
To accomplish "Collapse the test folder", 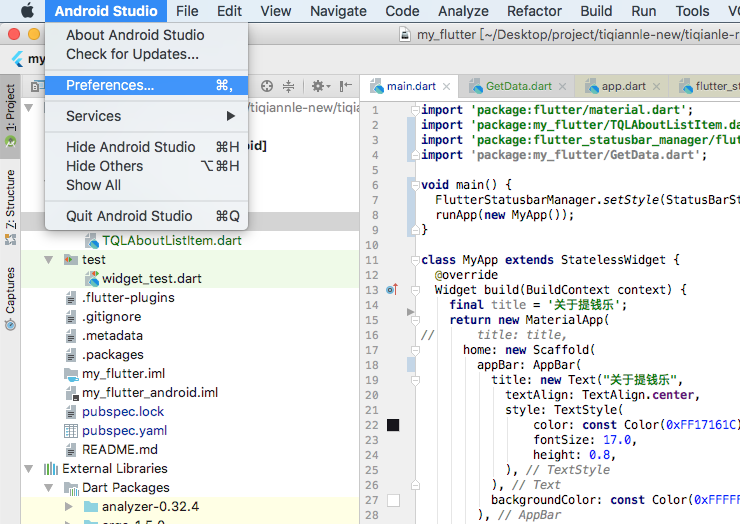I will tap(48, 260).
